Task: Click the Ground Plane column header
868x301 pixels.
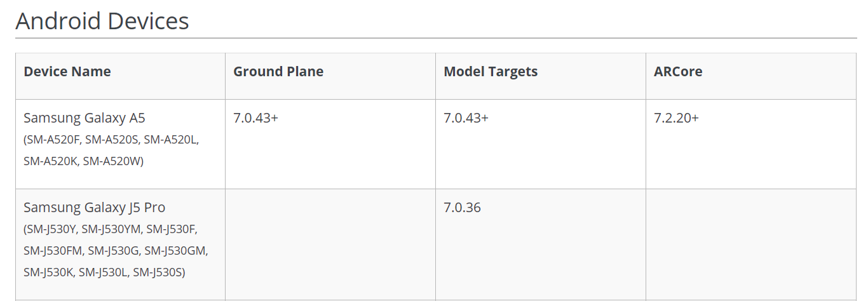Action: pyautogui.click(x=278, y=72)
